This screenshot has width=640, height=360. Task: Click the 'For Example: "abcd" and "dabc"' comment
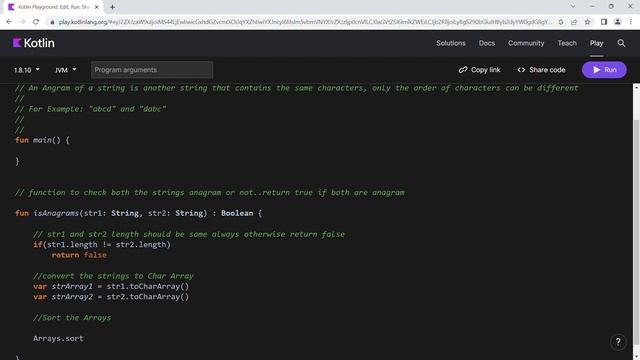coord(91,109)
